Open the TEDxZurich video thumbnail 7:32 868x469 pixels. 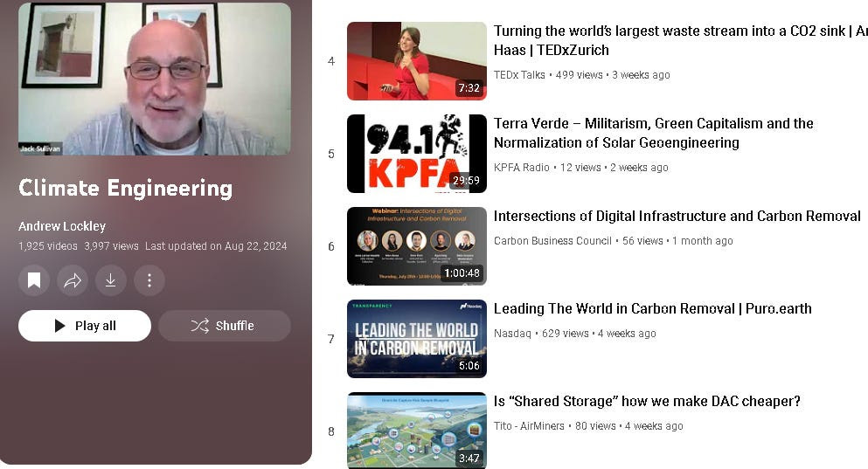click(x=417, y=61)
